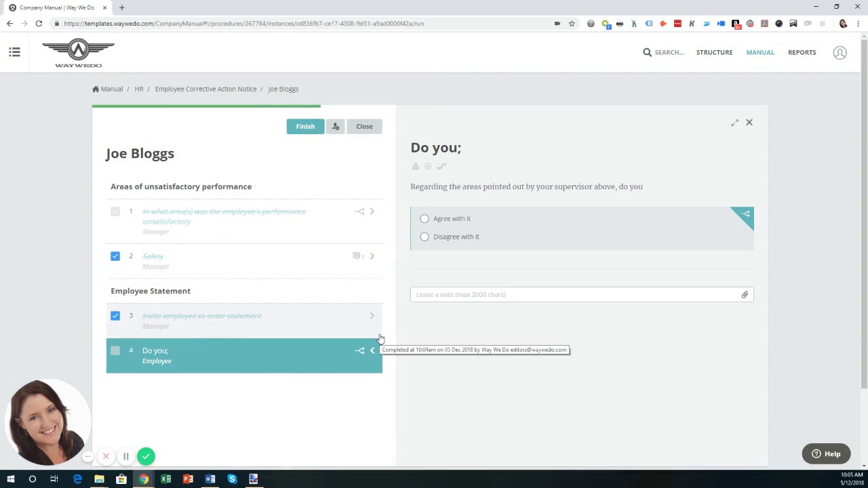
Task: Click the search magnifier icon
Action: pos(647,52)
